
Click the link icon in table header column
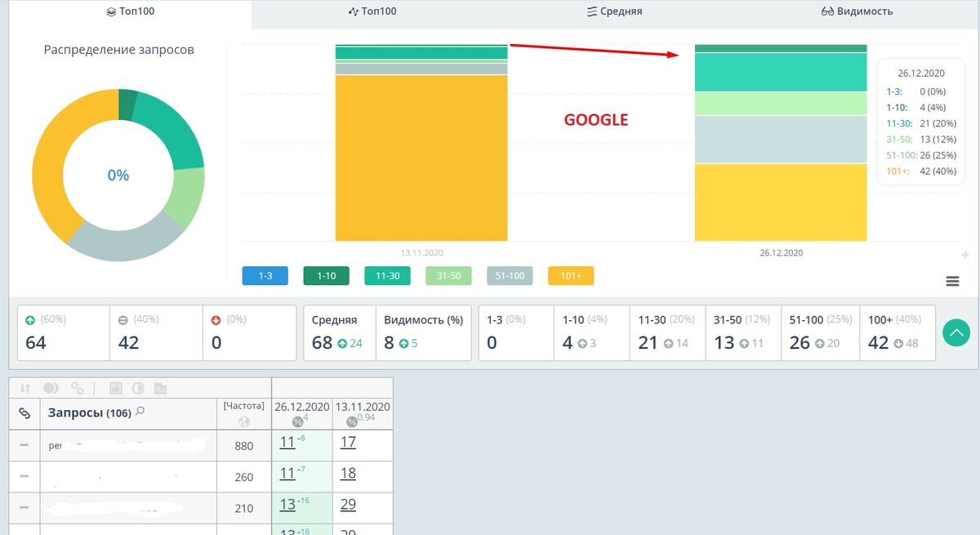24,414
